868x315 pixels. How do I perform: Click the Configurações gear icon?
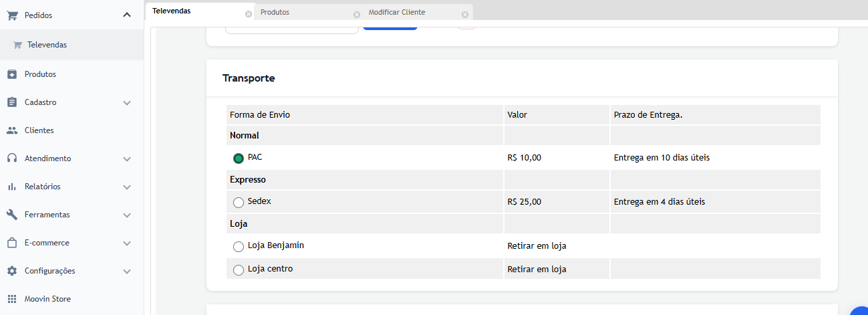[12, 271]
